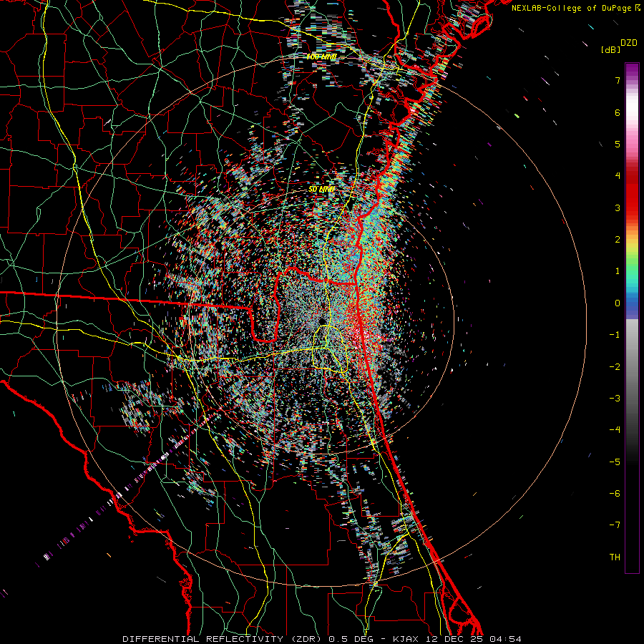
Task: Click the -5 value on the ZDR scale
Action: point(615,462)
